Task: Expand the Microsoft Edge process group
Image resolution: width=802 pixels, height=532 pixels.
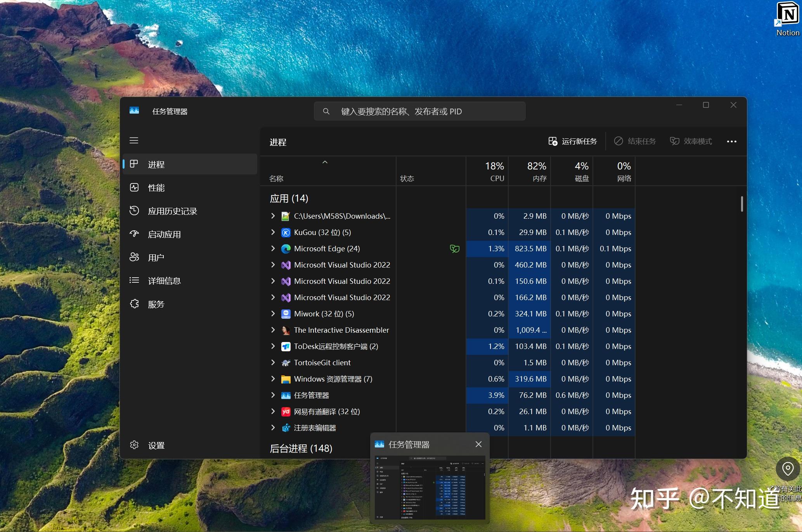Action: click(273, 249)
